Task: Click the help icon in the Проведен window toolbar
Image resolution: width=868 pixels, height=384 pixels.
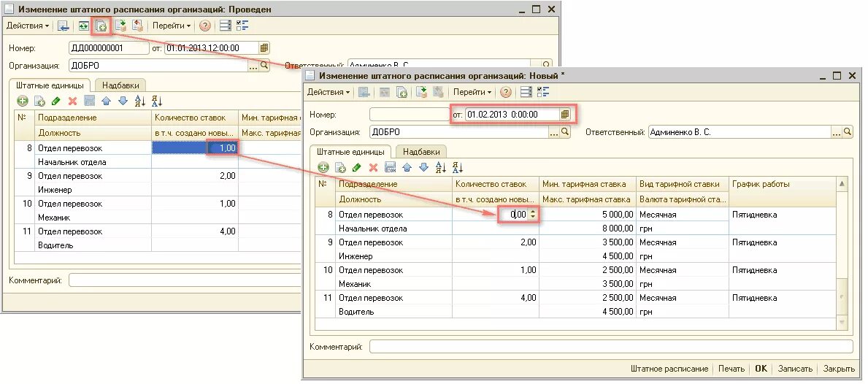Action: coord(205,26)
